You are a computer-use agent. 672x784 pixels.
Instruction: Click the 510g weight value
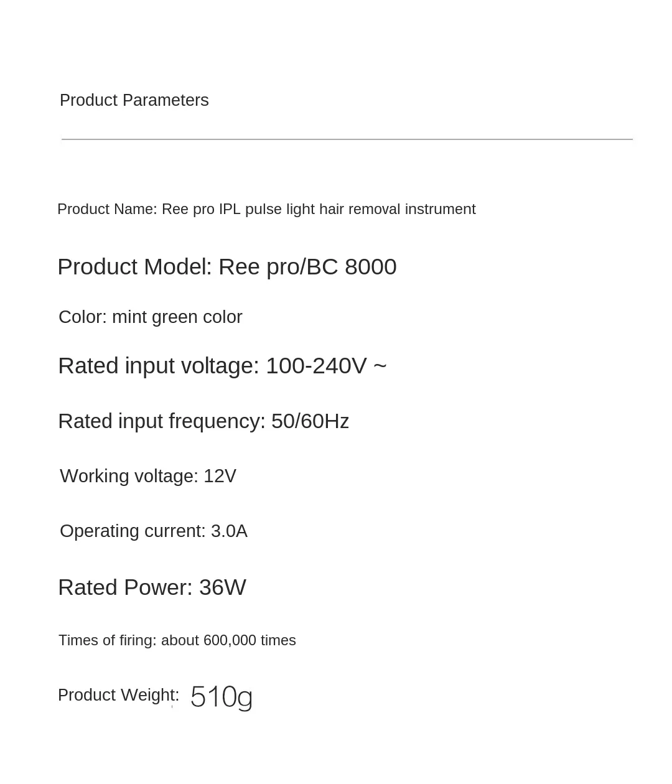click(x=222, y=697)
